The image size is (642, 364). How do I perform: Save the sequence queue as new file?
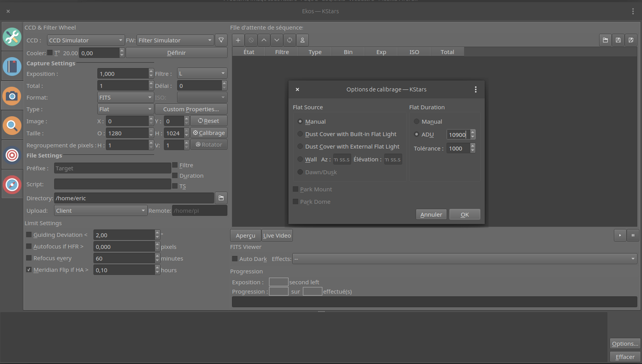631,40
